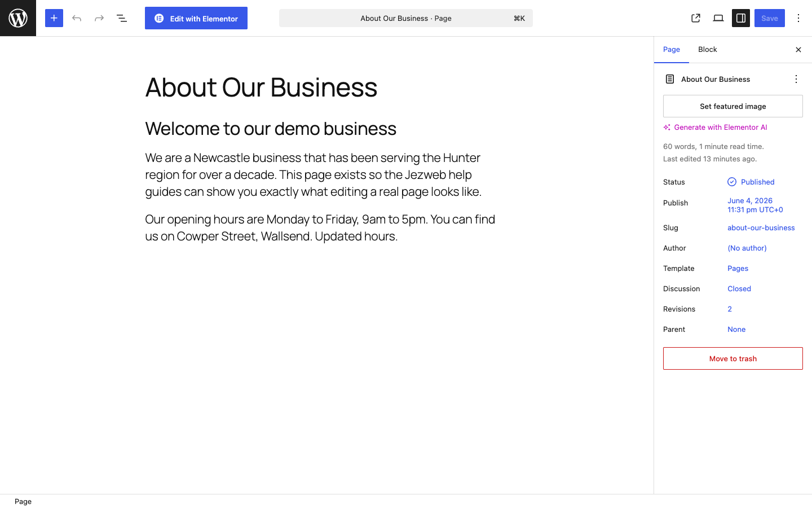
Task: Click Generate with Elementor AI link
Action: click(715, 127)
